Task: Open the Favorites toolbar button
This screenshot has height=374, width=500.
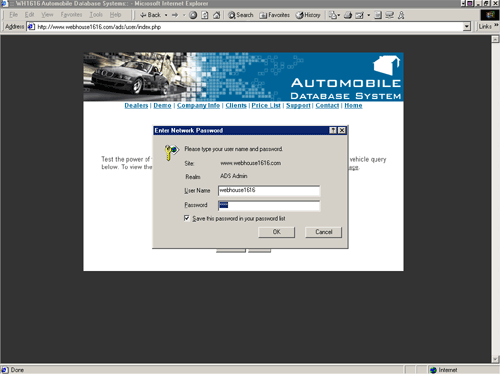Action: 275,15
